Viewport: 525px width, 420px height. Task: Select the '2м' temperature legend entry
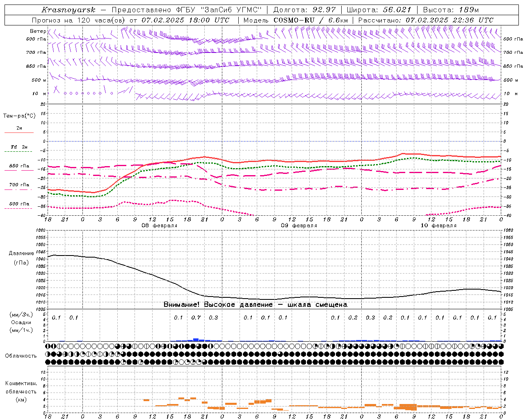click(19, 128)
